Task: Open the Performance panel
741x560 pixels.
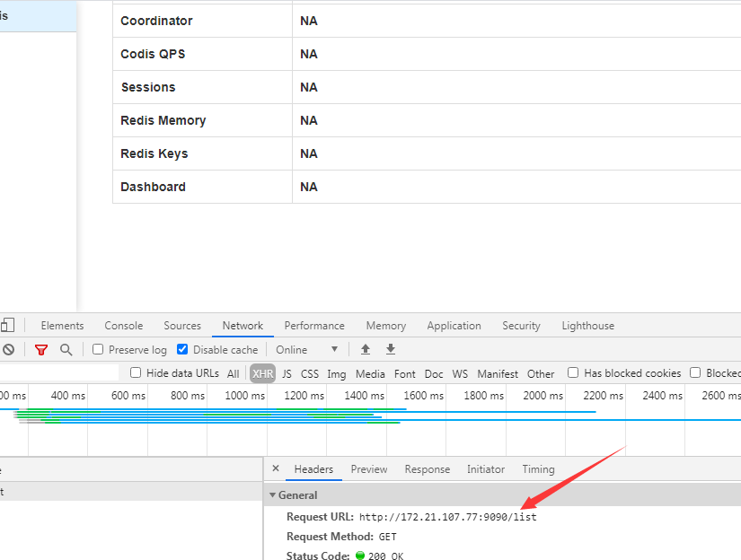Action: coord(314,326)
